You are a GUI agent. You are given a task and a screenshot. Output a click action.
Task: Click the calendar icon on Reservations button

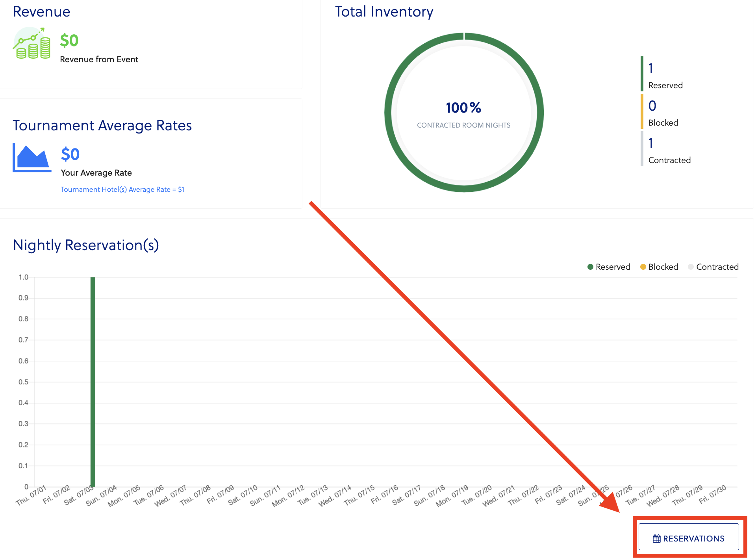(x=656, y=538)
